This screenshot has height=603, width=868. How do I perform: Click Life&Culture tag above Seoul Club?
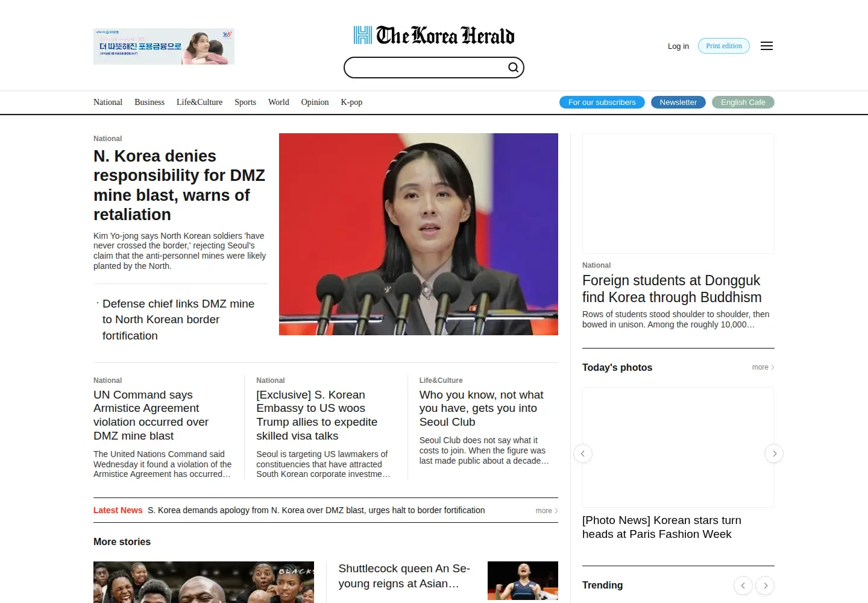coord(441,380)
